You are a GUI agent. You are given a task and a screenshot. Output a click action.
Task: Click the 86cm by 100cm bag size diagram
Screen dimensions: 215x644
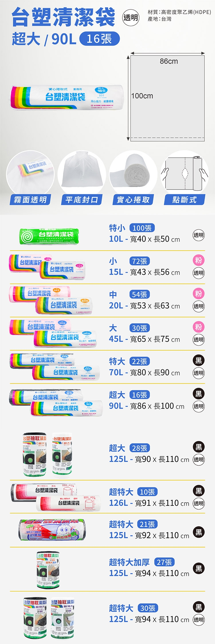coord(167,98)
